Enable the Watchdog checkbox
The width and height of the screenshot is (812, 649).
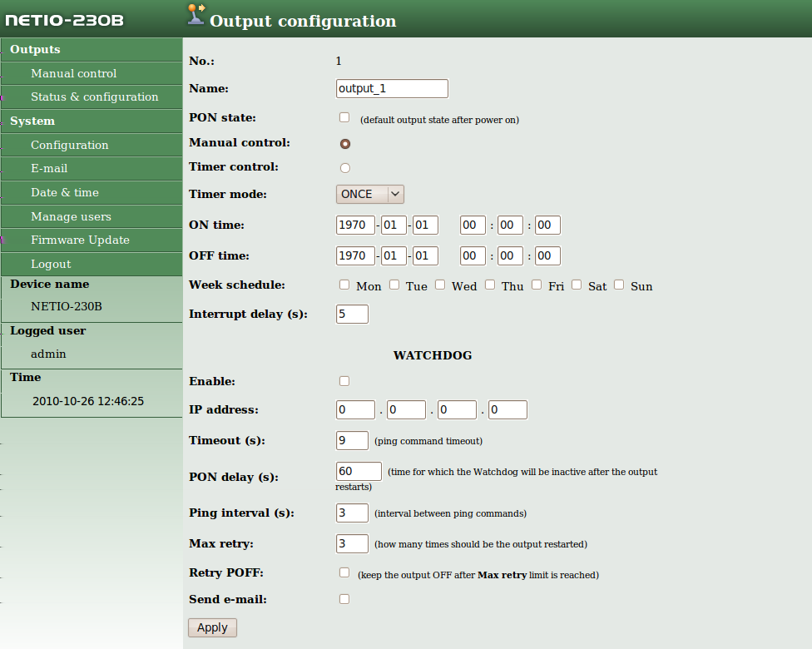click(344, 381)
